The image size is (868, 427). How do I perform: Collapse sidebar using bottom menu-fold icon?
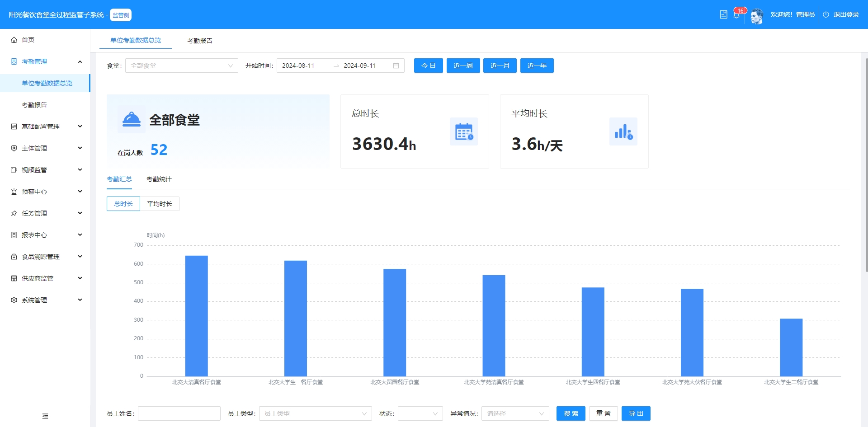pyautogui.click(x=45, y=416)
